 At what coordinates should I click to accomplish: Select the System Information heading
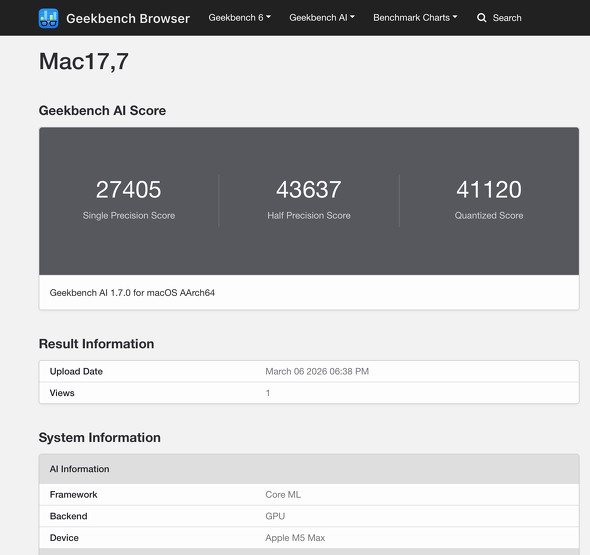[x=100, y=438]
